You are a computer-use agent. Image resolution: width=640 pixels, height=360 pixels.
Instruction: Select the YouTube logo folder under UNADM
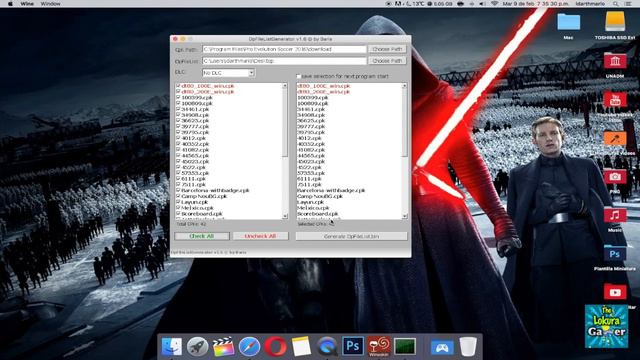click(x=615, y=100)
